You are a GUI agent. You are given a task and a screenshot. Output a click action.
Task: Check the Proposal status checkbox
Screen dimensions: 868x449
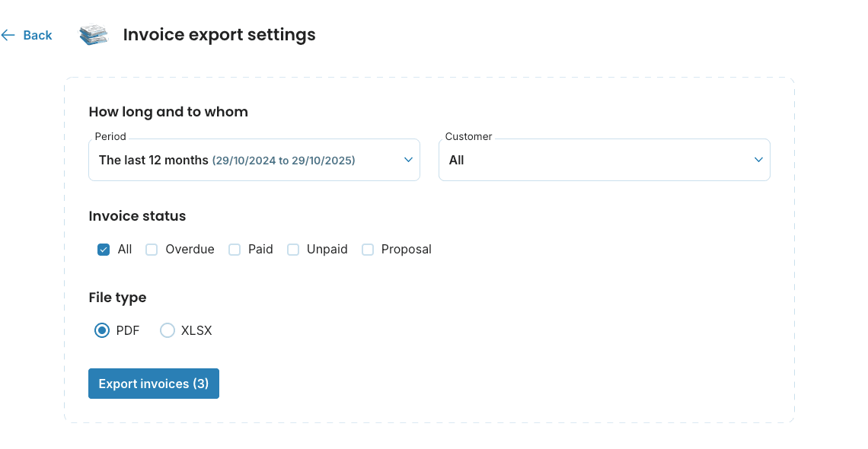click(x=368, y=249)
